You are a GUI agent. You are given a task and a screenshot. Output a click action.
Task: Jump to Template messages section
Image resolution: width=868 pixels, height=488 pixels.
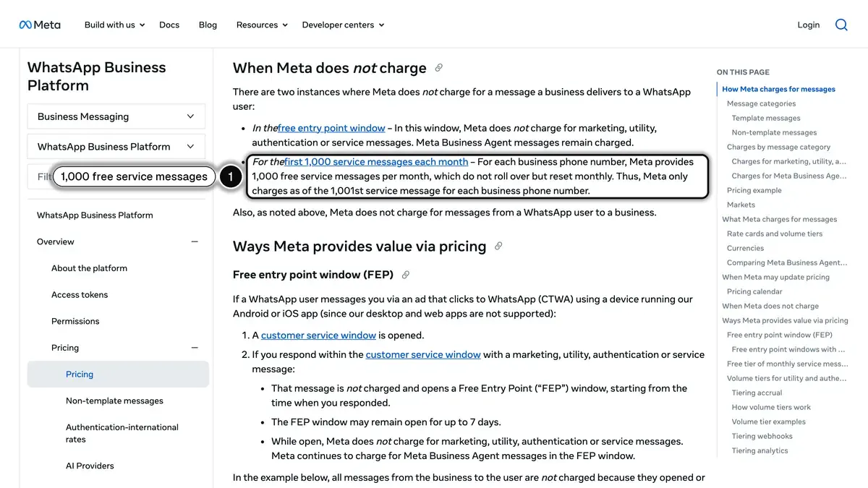click(766, 118)
